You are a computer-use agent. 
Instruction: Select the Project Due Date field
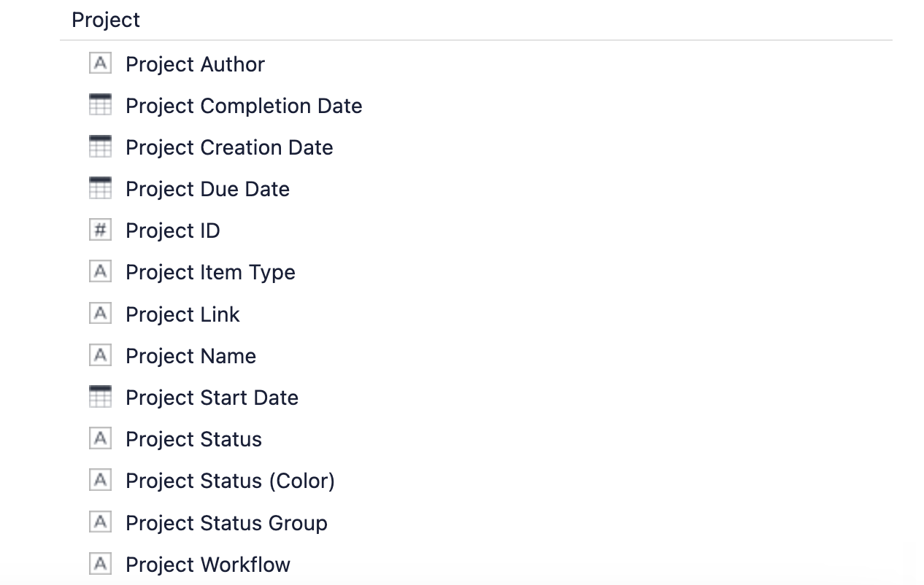(x=207, y=189)
